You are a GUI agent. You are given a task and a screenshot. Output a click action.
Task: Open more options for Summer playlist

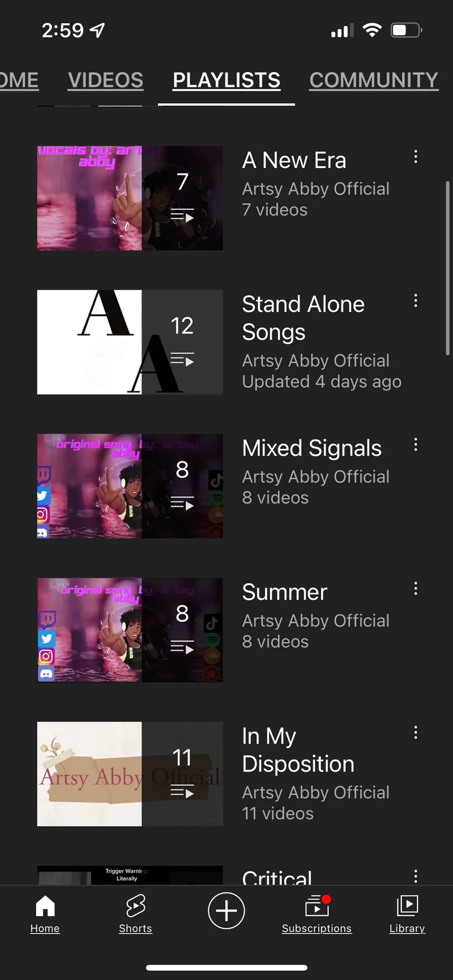(x=415, y=589)
